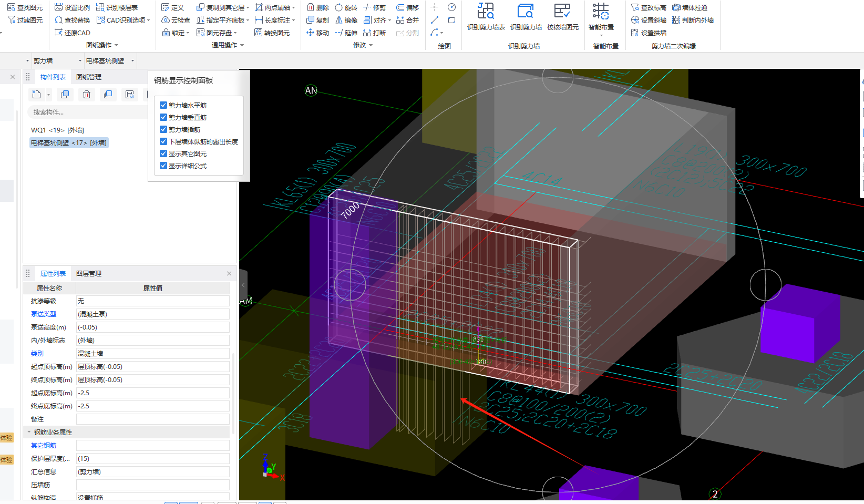
Task: Toggle 下层墙体纵筋的露出长度 checkbox
Action: [x=163, y=141]
